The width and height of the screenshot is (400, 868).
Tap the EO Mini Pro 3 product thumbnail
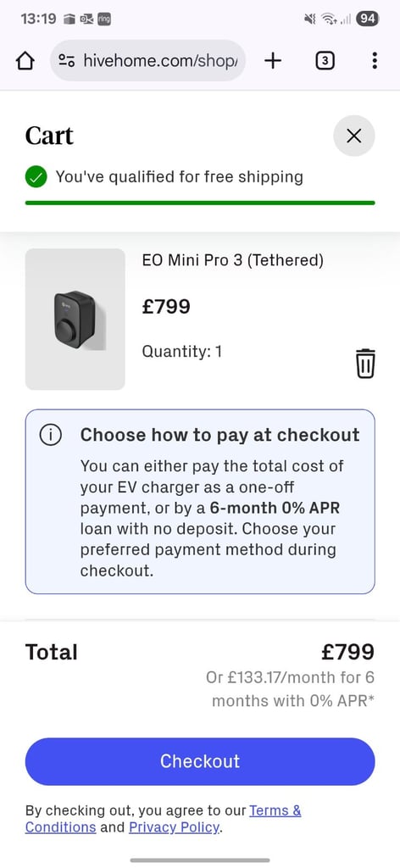[x=75, y=320]
